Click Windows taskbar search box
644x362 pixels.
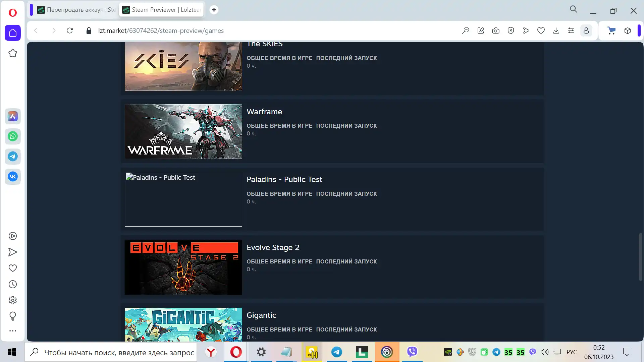[x=111, y=352]
